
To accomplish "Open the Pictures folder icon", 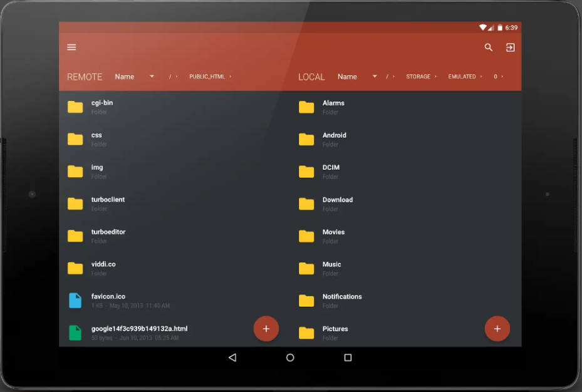I will (306, 333).
